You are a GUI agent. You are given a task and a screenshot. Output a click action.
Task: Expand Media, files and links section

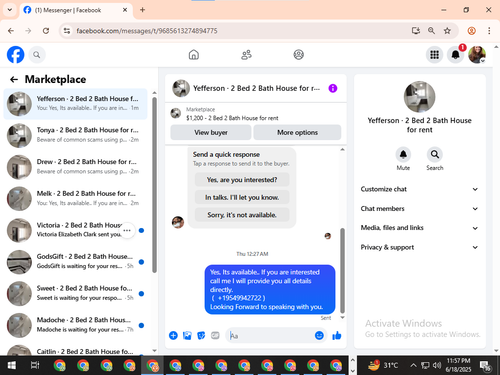tap(419, 228)
